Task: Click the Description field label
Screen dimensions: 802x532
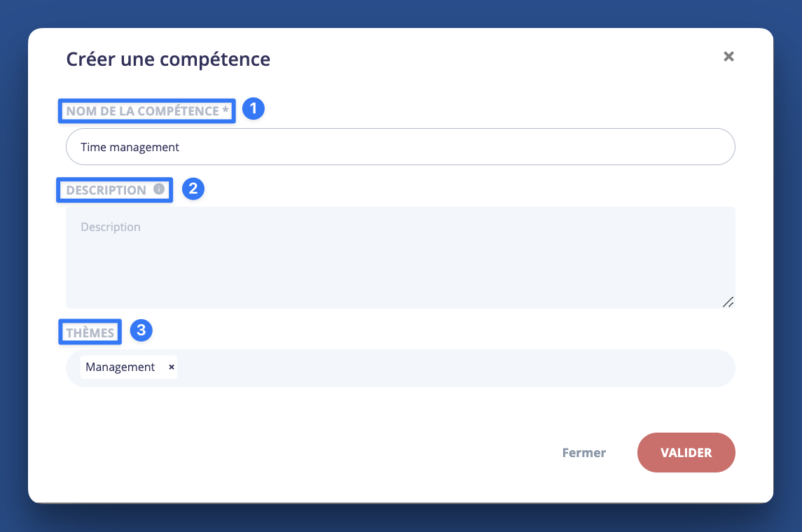Action: point(106,190)
